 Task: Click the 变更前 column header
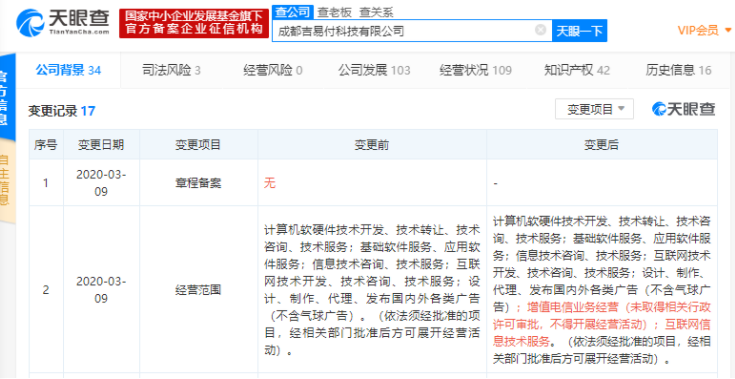[372, 145]
